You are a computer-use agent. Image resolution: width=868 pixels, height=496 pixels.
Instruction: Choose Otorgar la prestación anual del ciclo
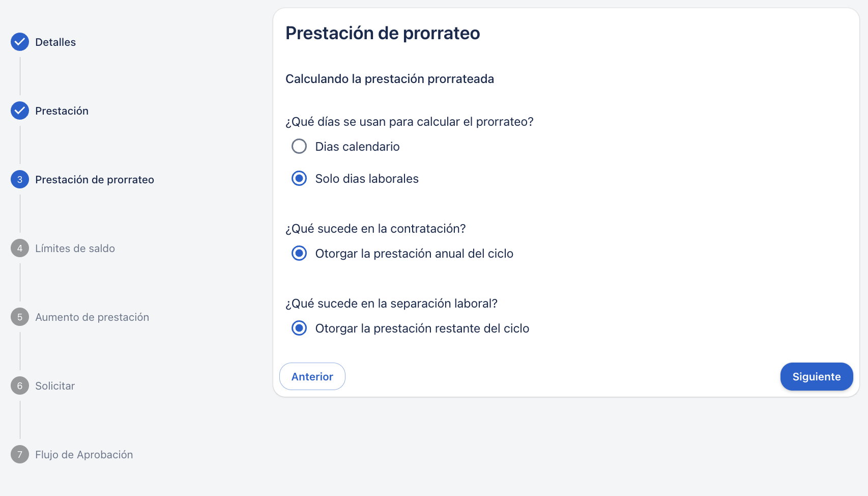pos(299,253)
